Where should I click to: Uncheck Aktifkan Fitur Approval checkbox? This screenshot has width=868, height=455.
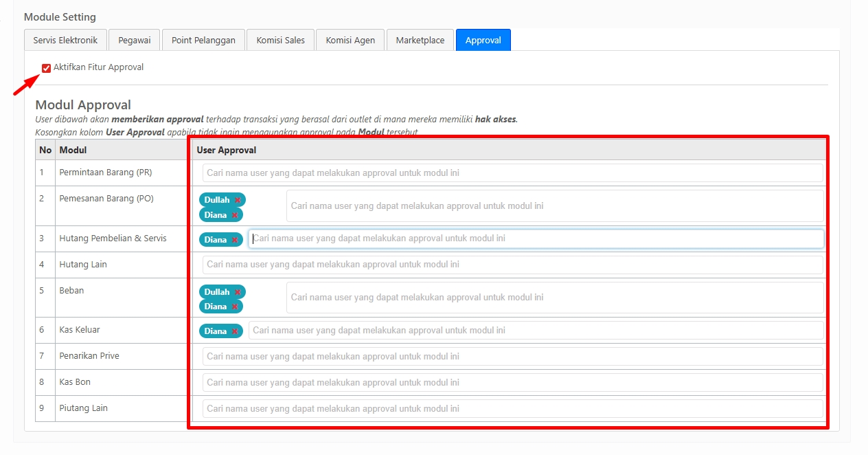pos(47,67)
